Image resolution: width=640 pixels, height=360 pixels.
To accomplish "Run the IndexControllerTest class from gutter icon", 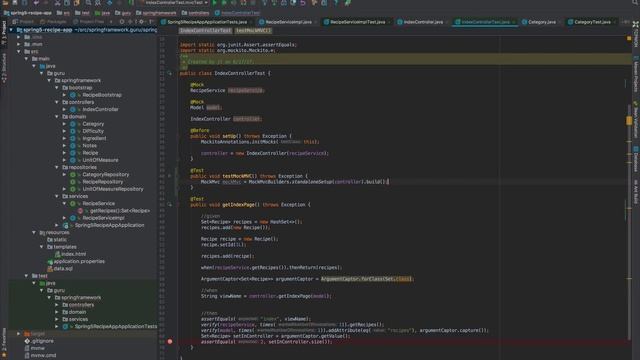I will [x=170, y=73].
